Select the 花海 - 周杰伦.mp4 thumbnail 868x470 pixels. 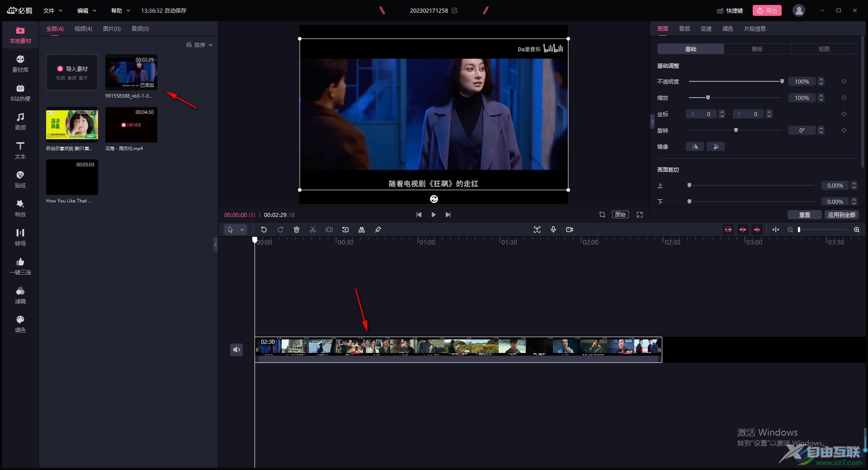tap(131, 125)
